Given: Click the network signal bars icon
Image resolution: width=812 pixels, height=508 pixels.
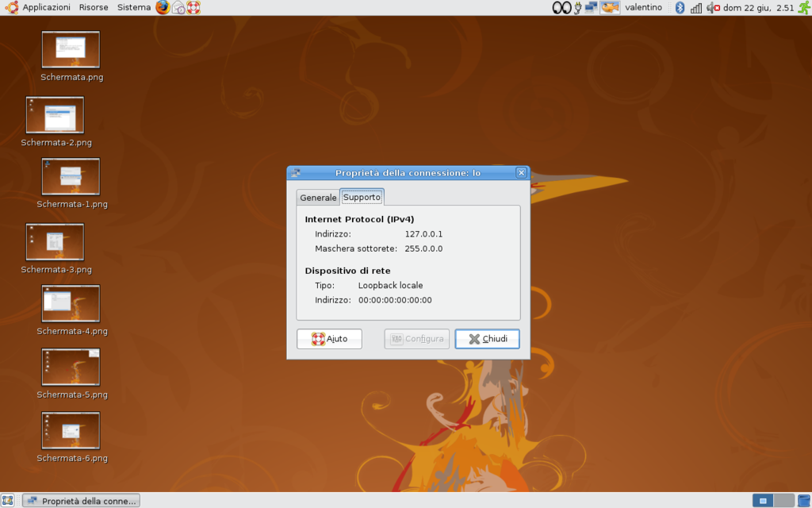Looking at the screenshot, I should coord(696,8).
